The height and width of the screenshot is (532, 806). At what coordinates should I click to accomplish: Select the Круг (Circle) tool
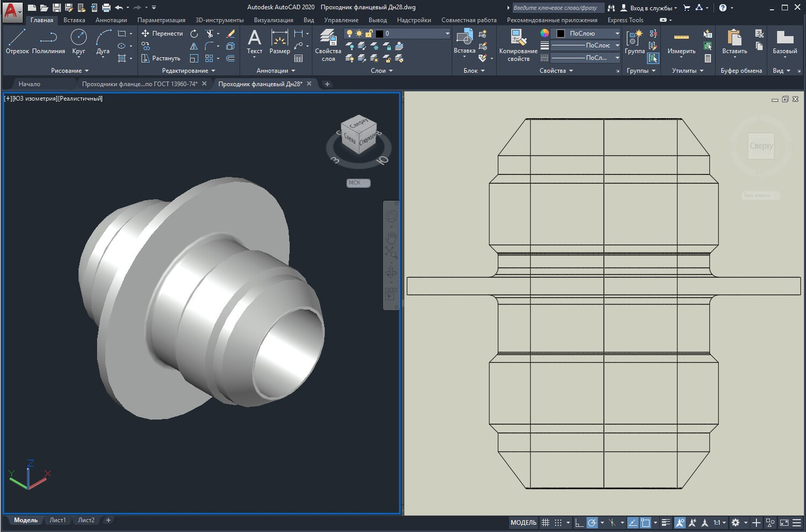pyautogui.click(x=78, y=42)
